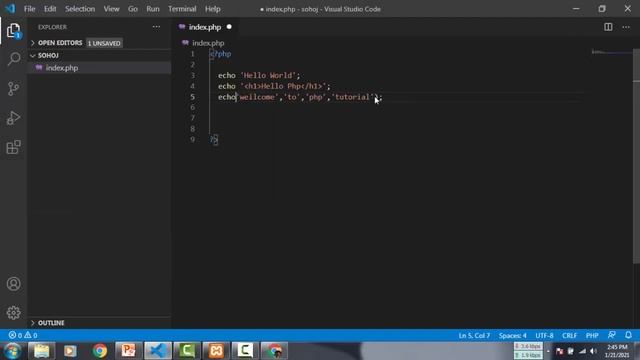Click the 1 UNSAVED badge
The width and height of the screenshot is (640, 360).
pos(104,43)
